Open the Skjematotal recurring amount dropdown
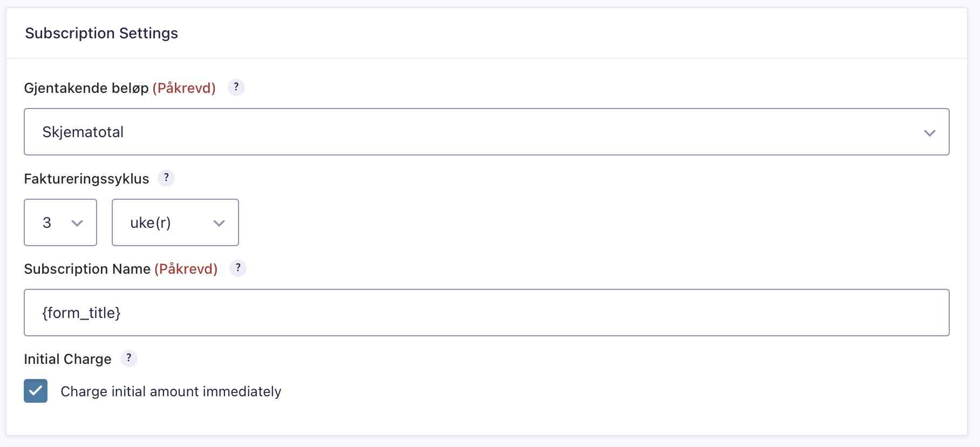 tap(487, 132)
